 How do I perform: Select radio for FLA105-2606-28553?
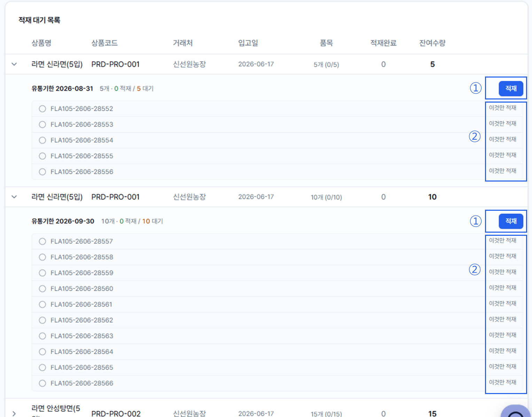[42, 125]
